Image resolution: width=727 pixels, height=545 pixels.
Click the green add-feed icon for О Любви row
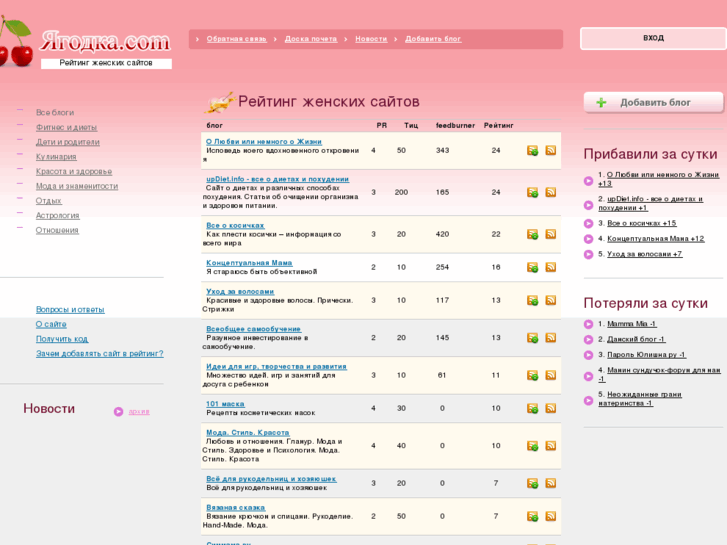click(532, 151)
